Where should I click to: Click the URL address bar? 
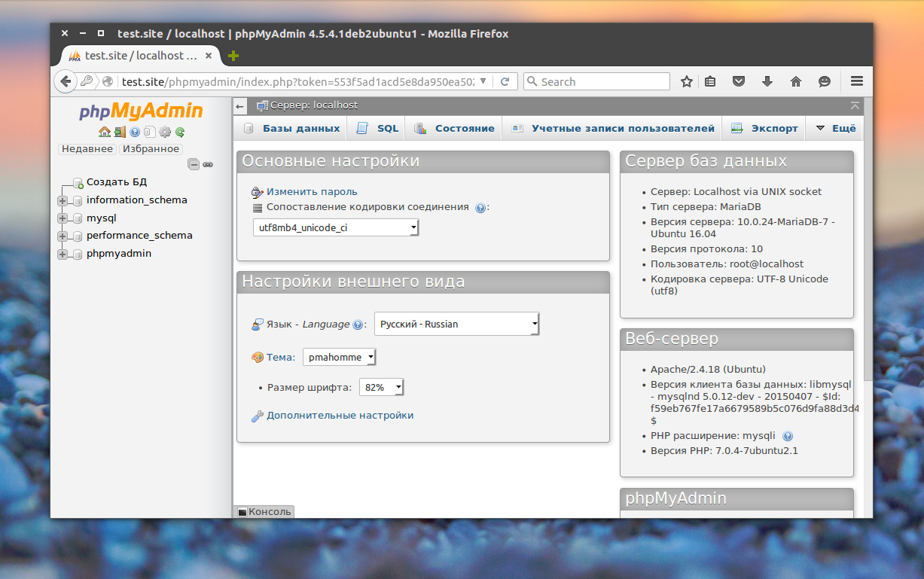point(297,81)
